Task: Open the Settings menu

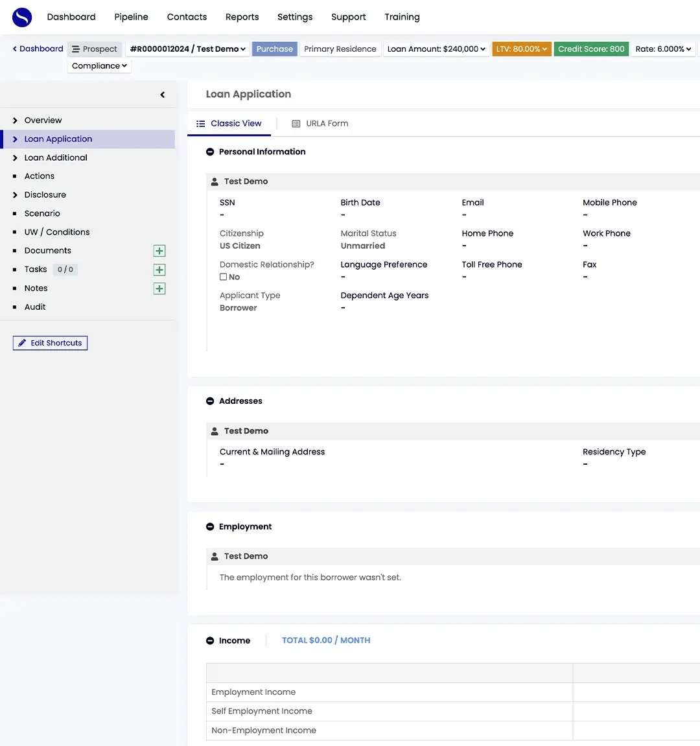Action: click(295, 17)
